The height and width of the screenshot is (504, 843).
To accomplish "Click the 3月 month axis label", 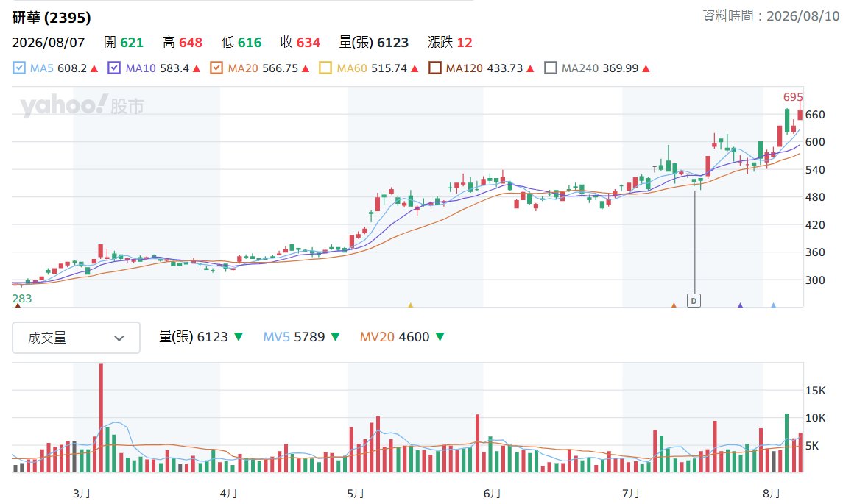I will pos(82,493).
